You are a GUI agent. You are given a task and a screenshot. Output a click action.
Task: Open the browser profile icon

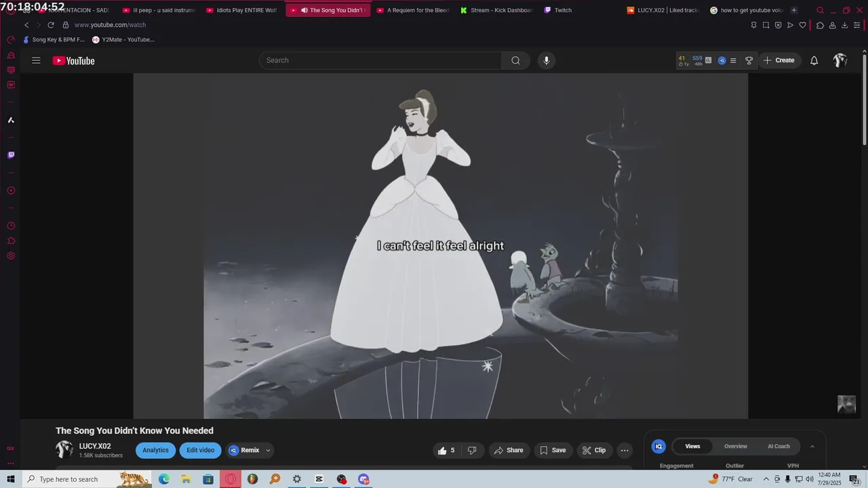click(832, 25)
